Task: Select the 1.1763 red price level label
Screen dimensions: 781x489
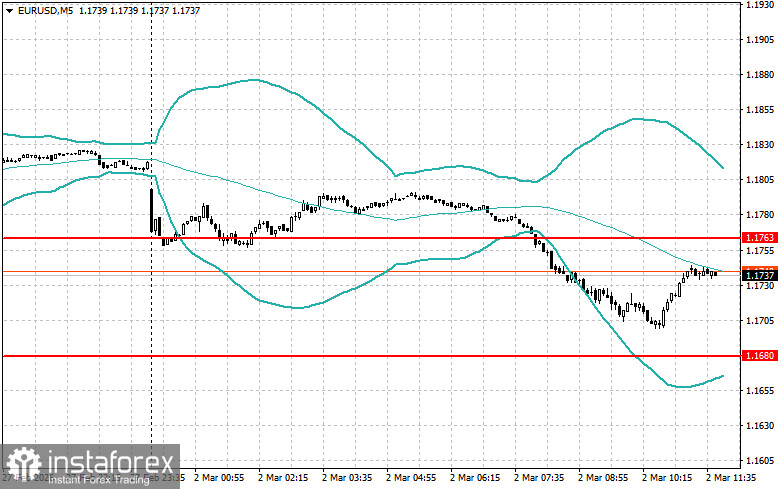Action: (x=760, y=238)
